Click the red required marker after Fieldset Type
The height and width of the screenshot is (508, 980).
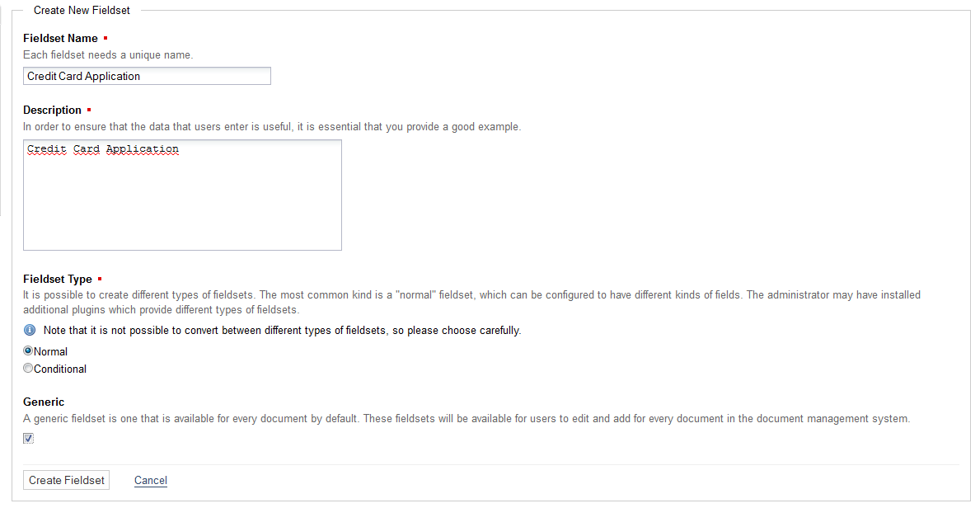point(100,279)
